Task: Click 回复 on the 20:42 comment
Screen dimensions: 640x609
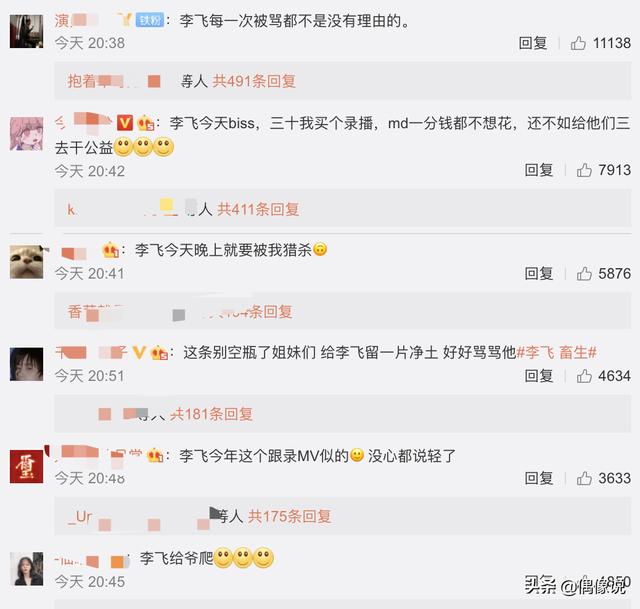Action: click(539, 170)
